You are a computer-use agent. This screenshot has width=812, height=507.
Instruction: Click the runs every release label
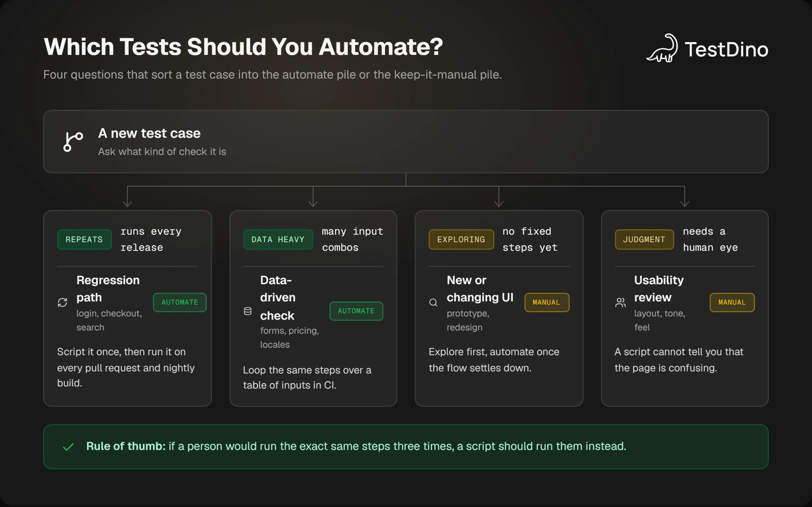[151, 239]
